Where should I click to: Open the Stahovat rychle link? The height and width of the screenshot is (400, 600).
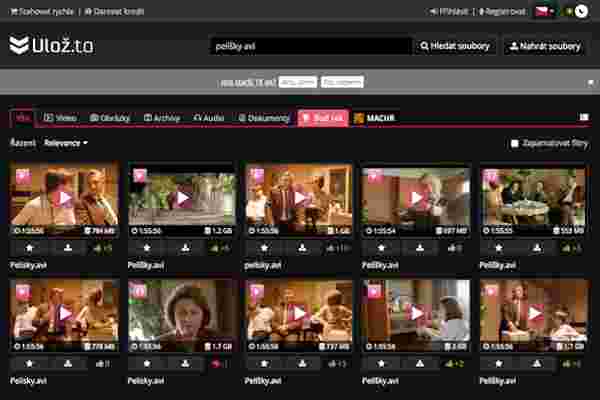pos(42,11)
